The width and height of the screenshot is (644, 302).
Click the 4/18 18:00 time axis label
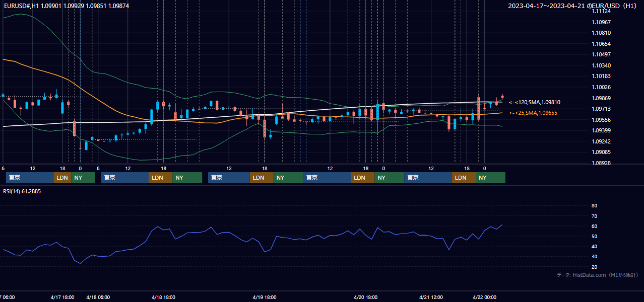[x=163, y=297]
